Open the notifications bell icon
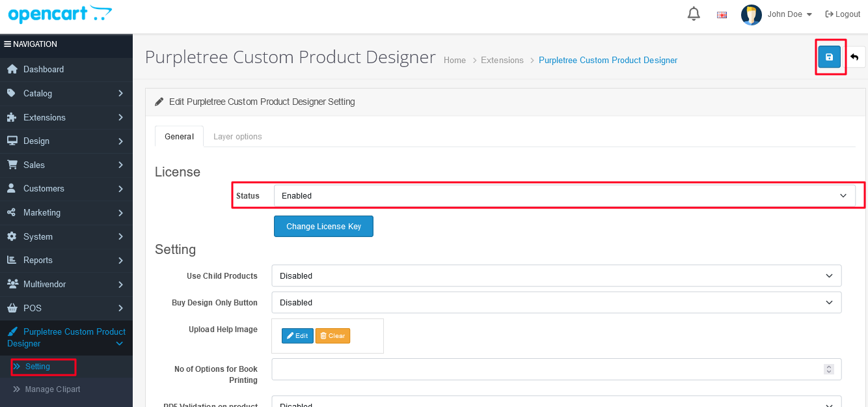This screenshot has width=868, height=407. (x=694, y=14)
